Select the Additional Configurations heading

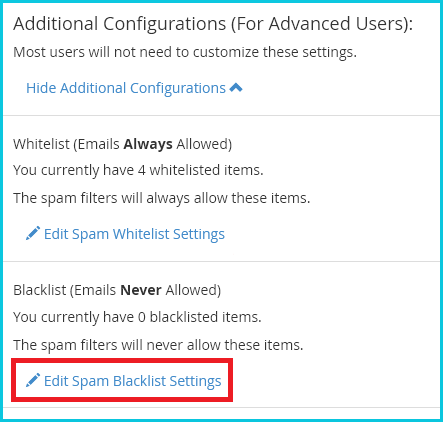213,24
